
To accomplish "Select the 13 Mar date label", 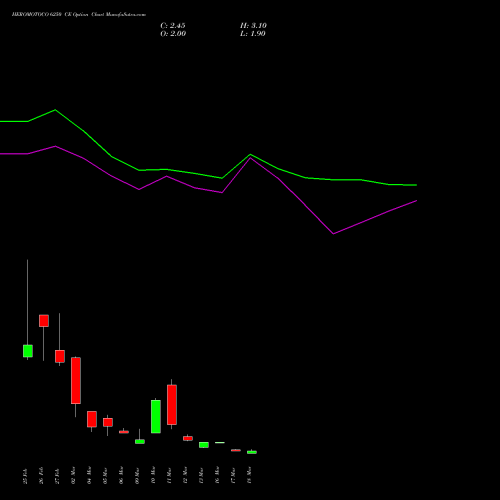I will click(x=202, y=475).
